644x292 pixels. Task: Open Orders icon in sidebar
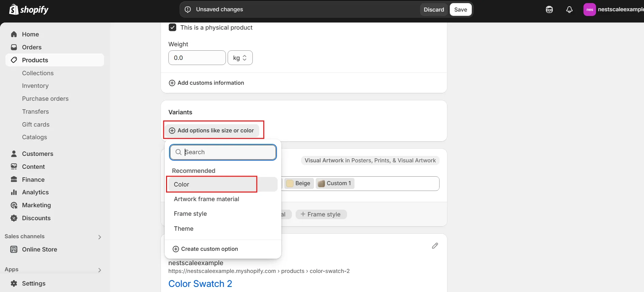(x=14, y=47)
